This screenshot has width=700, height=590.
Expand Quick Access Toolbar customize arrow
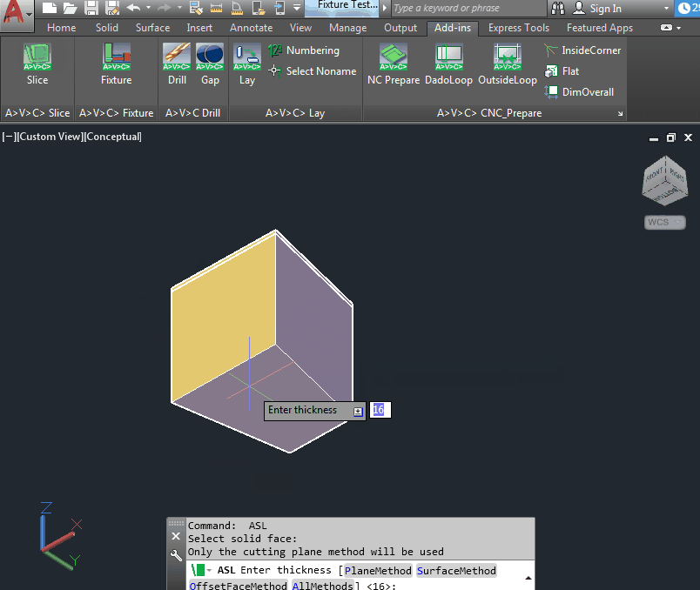pos(297,8)
